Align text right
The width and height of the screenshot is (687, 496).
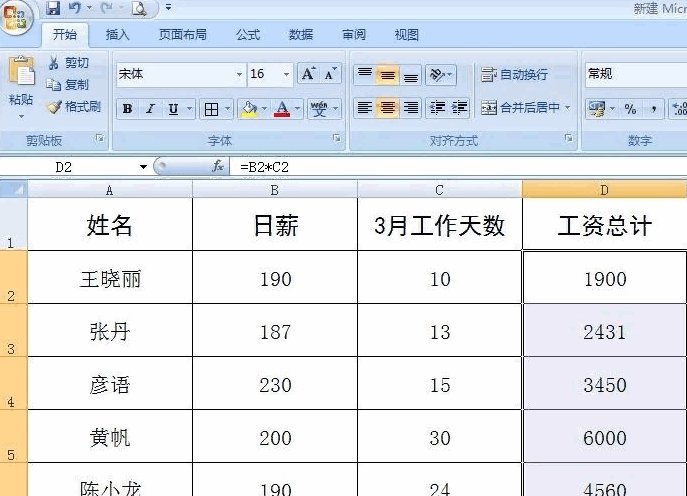[411, 108]
